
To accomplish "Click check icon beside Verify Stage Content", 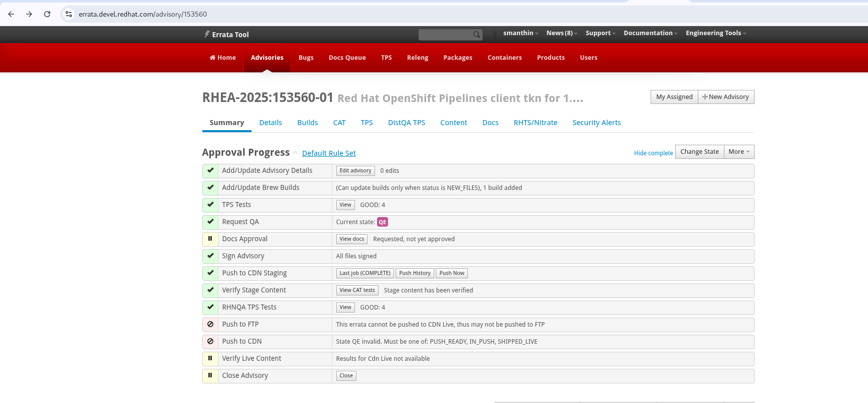I will pyautogui.click(x=210, y=290).
